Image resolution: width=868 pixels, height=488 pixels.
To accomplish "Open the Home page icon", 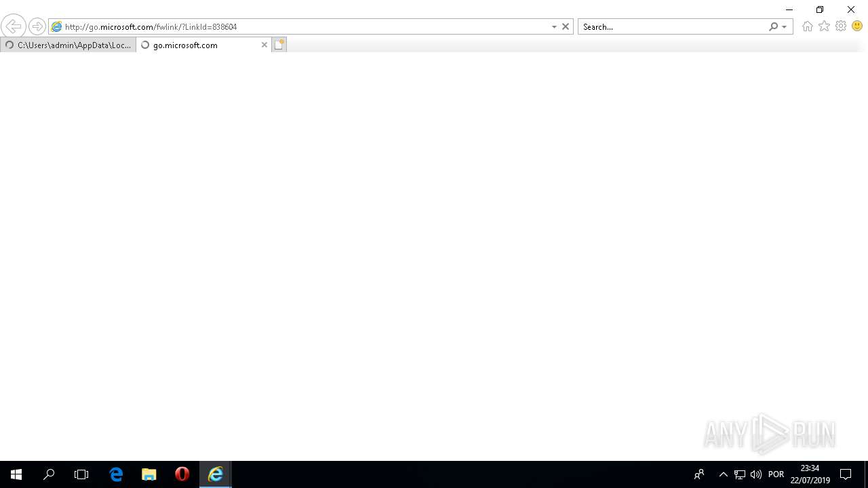I will (807, 26).
